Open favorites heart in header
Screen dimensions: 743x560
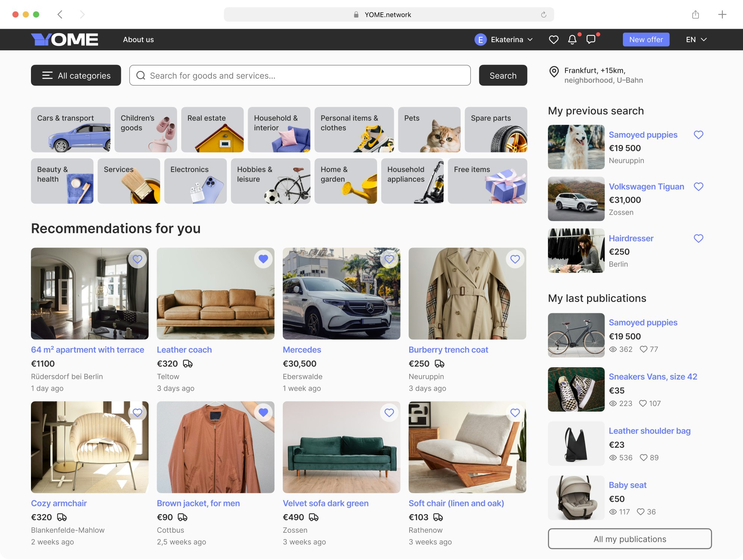pos(554,40)
